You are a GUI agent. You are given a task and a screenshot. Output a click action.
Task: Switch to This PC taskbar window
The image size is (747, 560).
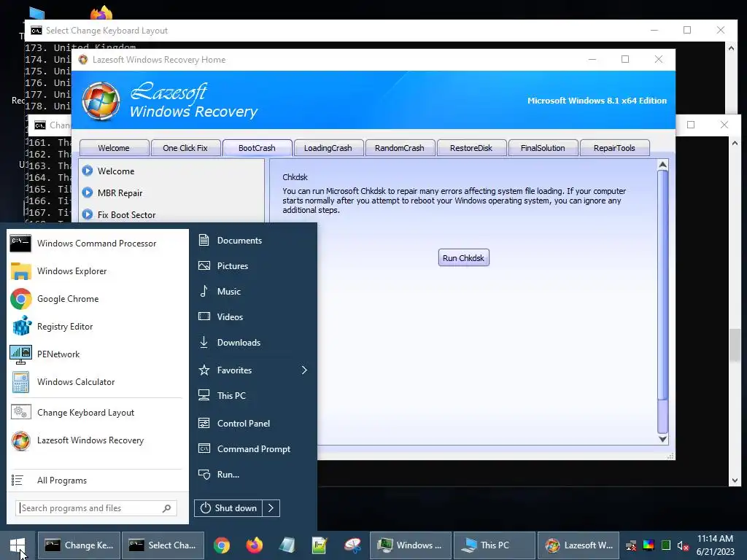[x=494, y=545]
